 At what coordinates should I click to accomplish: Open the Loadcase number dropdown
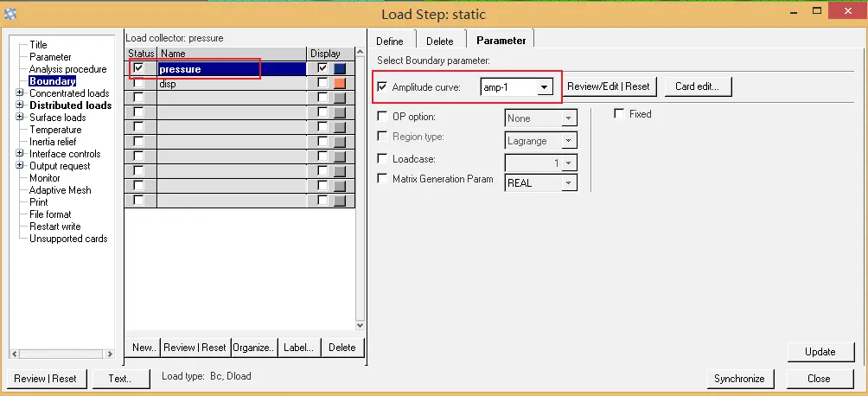[569, 163]
